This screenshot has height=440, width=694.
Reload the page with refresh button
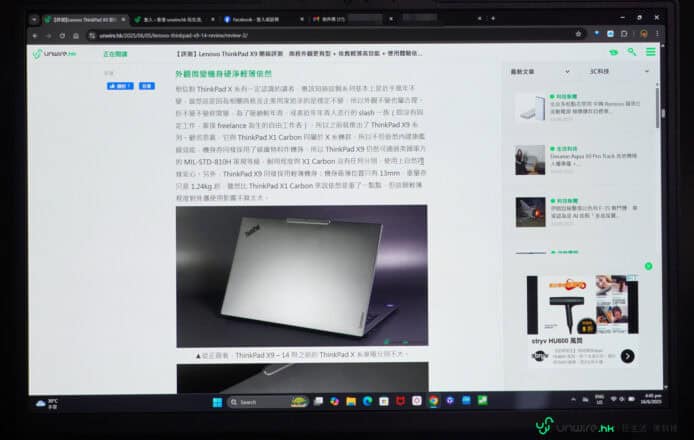62,35
